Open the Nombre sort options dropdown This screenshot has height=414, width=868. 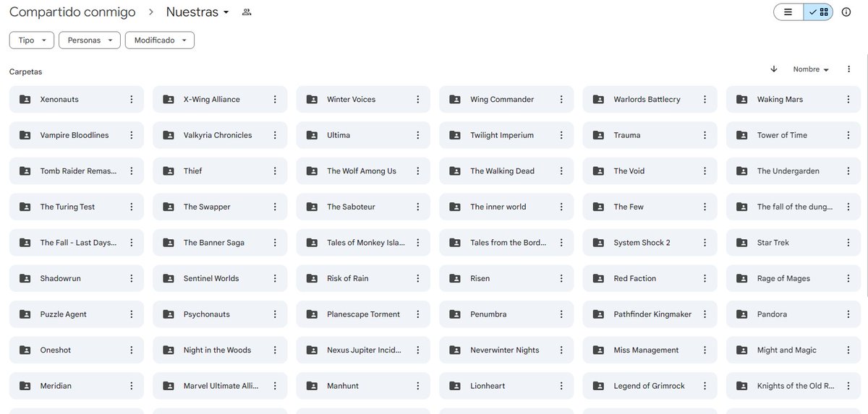(x=811, y=69)
